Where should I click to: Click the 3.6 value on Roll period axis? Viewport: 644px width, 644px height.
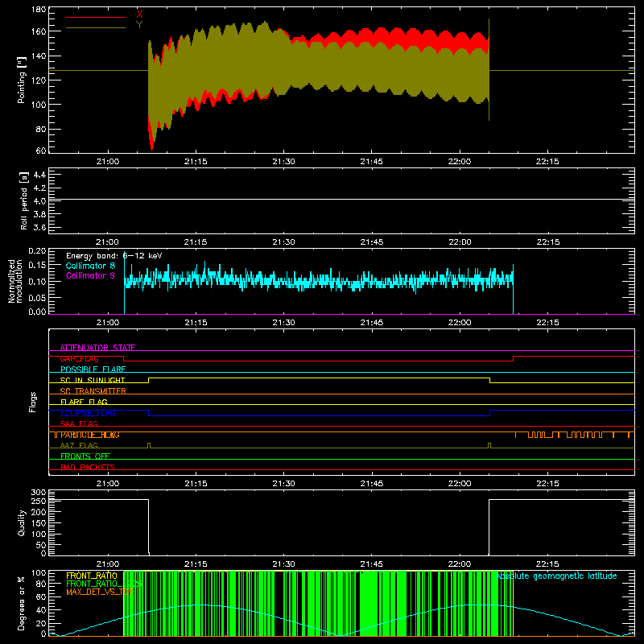click(x=39, y=227)
